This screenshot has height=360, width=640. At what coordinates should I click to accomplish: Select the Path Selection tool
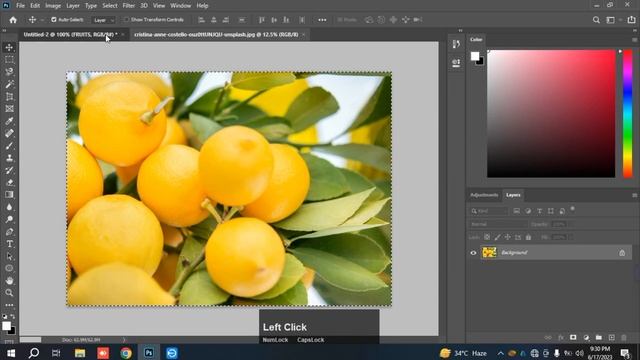pyautogui.click(x=9, y=256)
